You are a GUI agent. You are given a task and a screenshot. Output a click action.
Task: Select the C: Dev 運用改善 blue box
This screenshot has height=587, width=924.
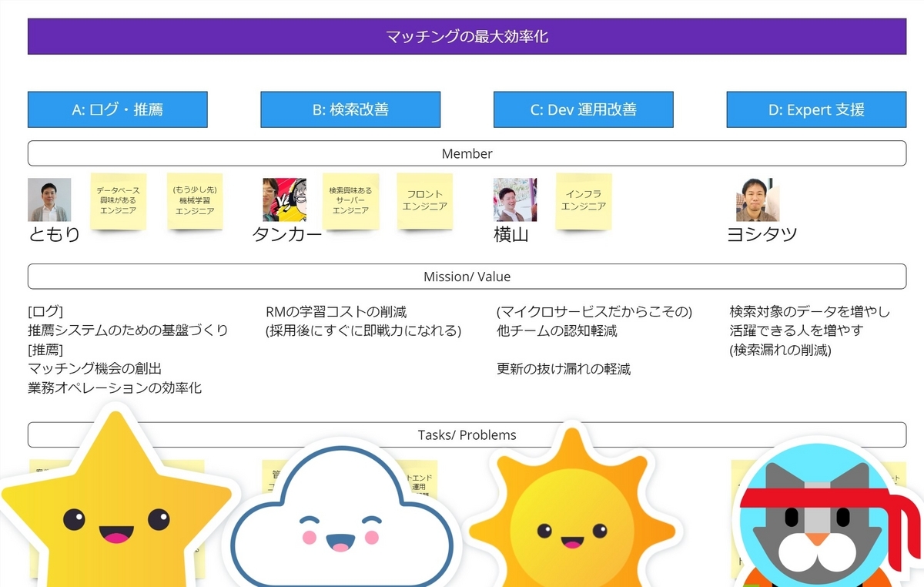point(584,109)
